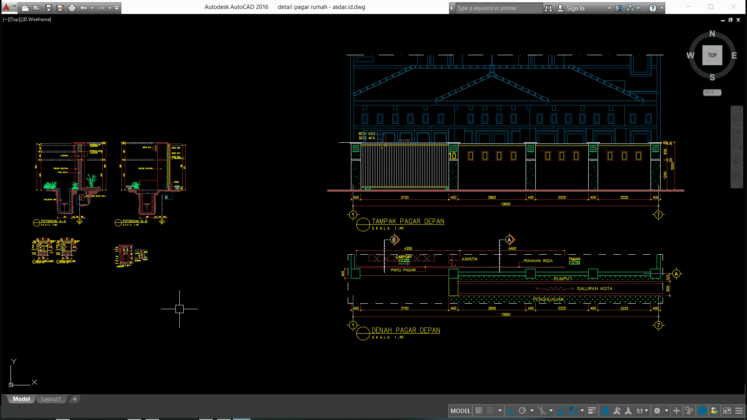The image size is (747, 420).
Task: Toggle isometric drafting in status bar
Action: point(542,410)
